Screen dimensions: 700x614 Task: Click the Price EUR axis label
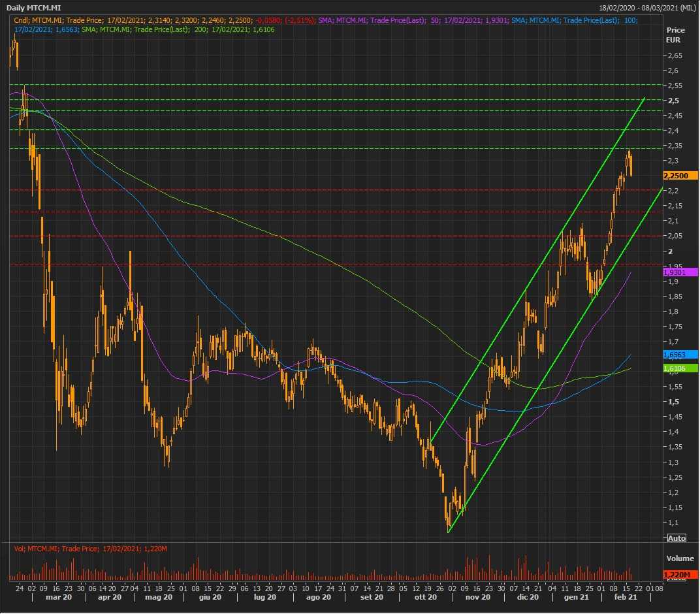coord(675,35)
